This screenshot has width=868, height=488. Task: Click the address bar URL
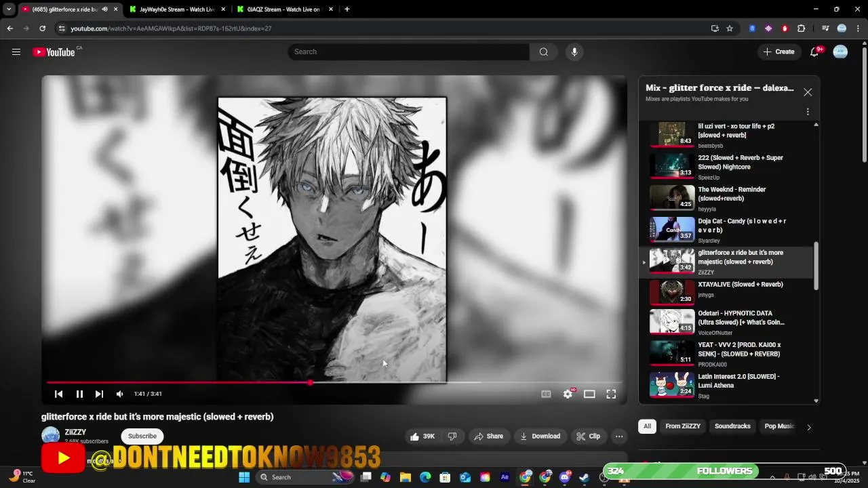point(172,28)
